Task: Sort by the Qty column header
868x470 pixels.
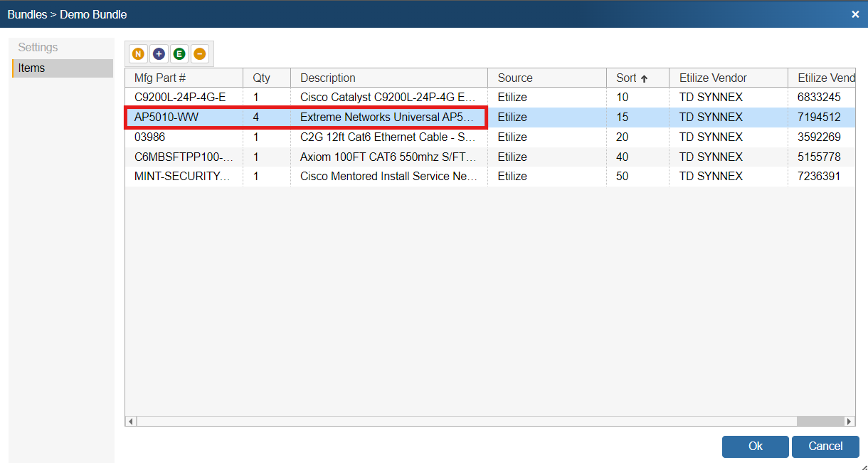Action: coord(262,78)
